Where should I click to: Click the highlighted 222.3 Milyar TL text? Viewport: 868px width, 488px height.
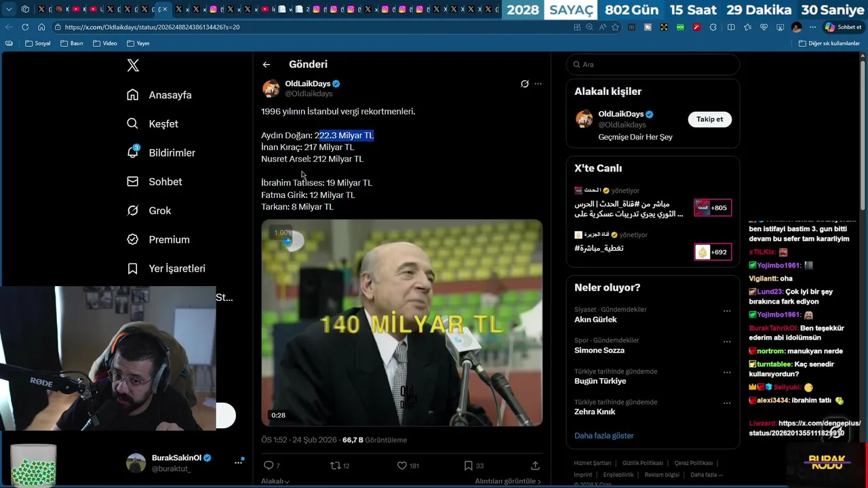click(x=346, y=136)
